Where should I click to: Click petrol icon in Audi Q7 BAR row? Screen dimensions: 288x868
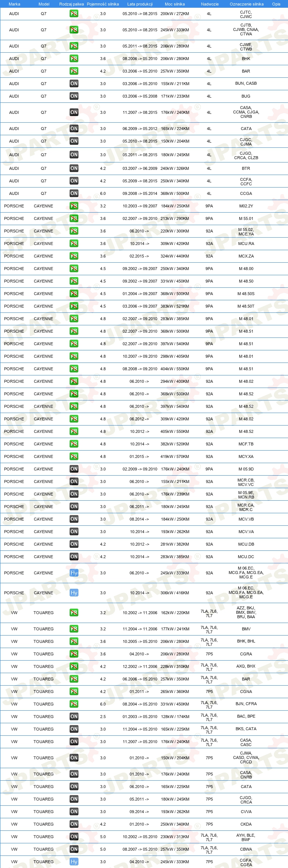(74, 71)
